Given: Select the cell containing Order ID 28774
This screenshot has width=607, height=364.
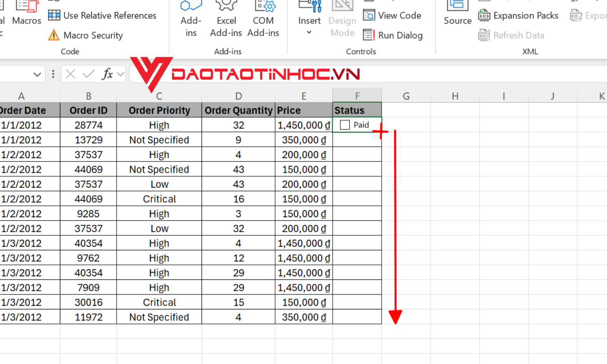Looking at the screenshot, I should pos(88,125).
